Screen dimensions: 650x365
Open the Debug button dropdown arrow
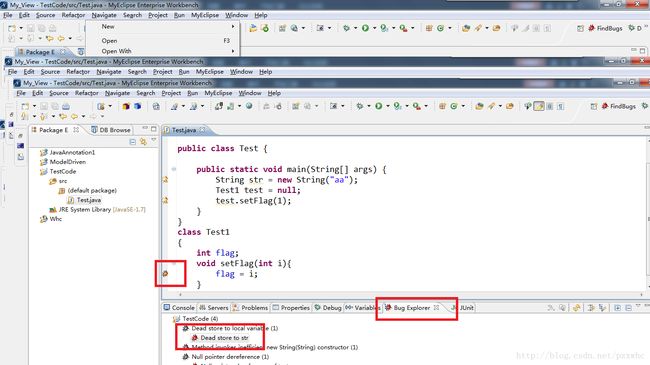tap(369, 106)
